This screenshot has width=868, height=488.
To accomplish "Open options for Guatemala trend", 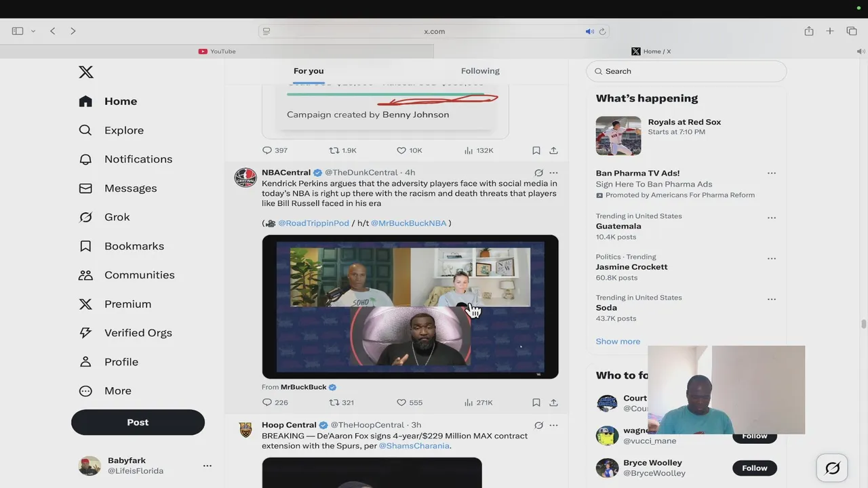I will (771, 218).
